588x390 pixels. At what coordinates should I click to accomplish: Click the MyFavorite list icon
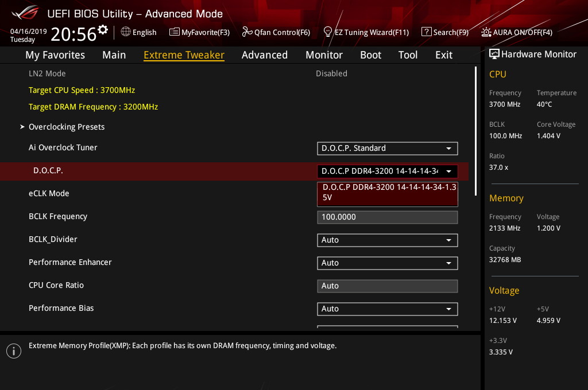[x=174, y=32]
